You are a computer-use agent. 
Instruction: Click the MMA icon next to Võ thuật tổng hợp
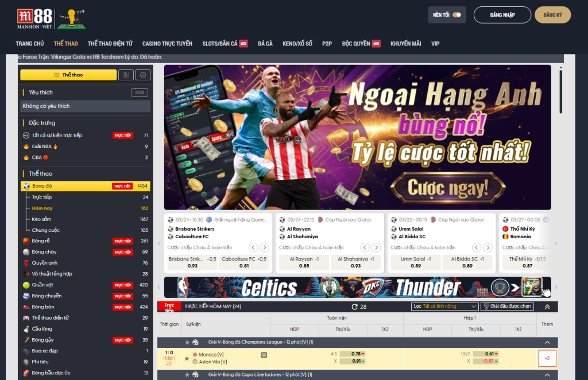[26, 274]
